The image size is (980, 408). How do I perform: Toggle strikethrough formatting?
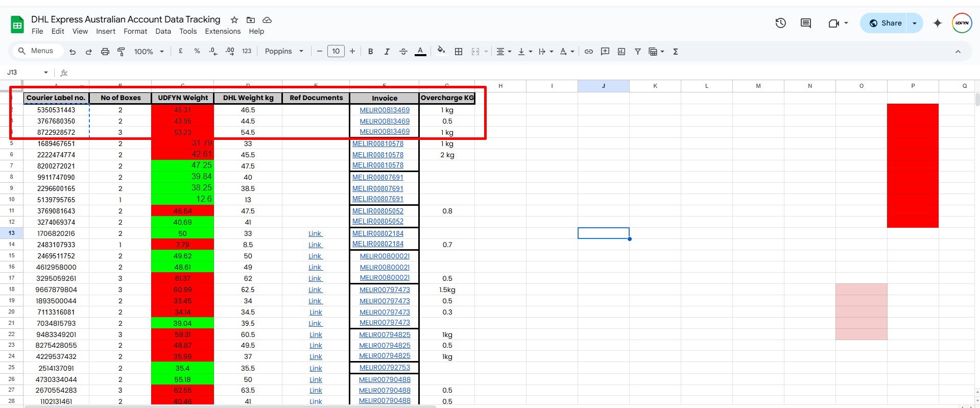point(403,51)
